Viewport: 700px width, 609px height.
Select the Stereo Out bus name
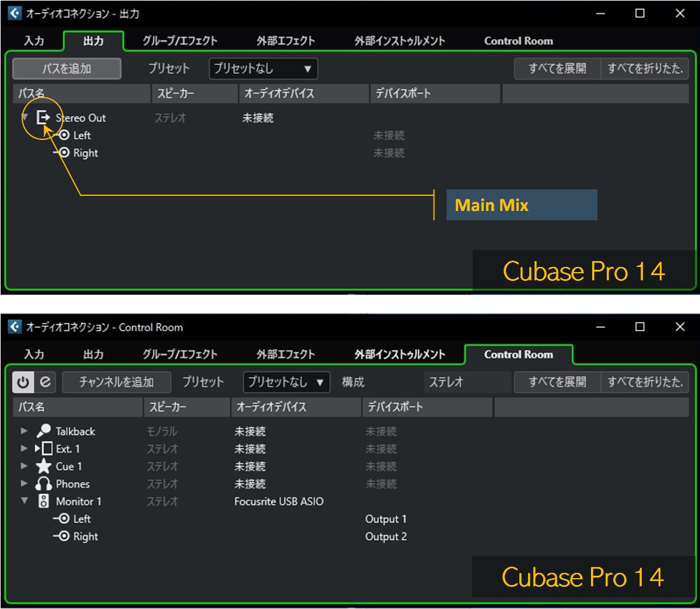(x=81, y=118)
